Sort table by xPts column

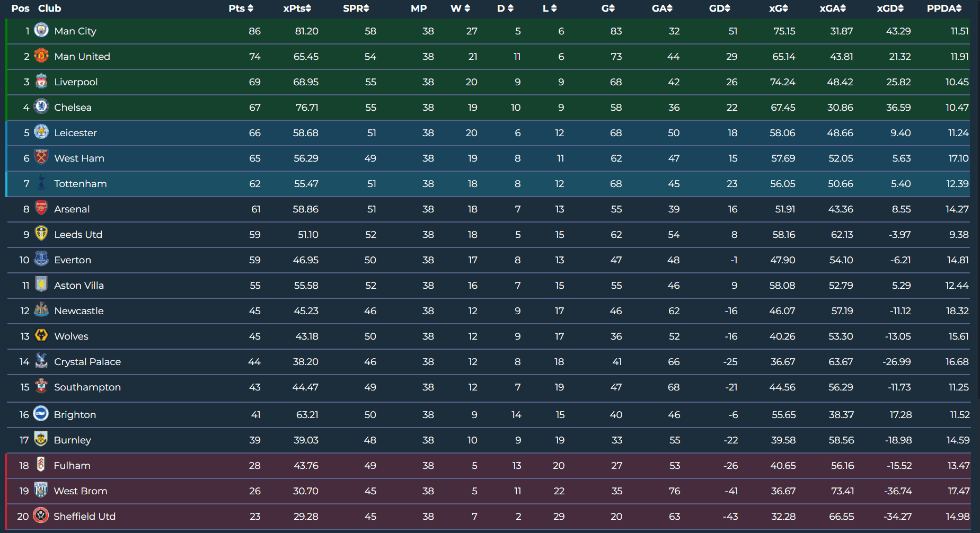297,8
